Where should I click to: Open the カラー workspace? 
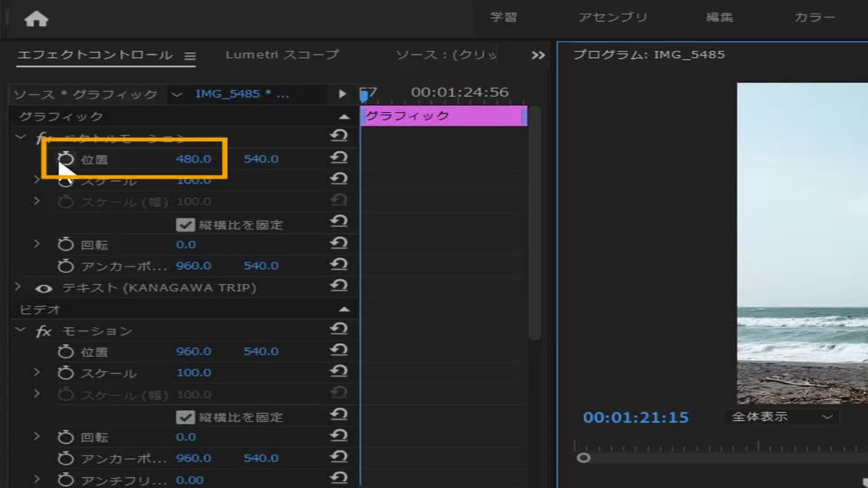[815, 17]
